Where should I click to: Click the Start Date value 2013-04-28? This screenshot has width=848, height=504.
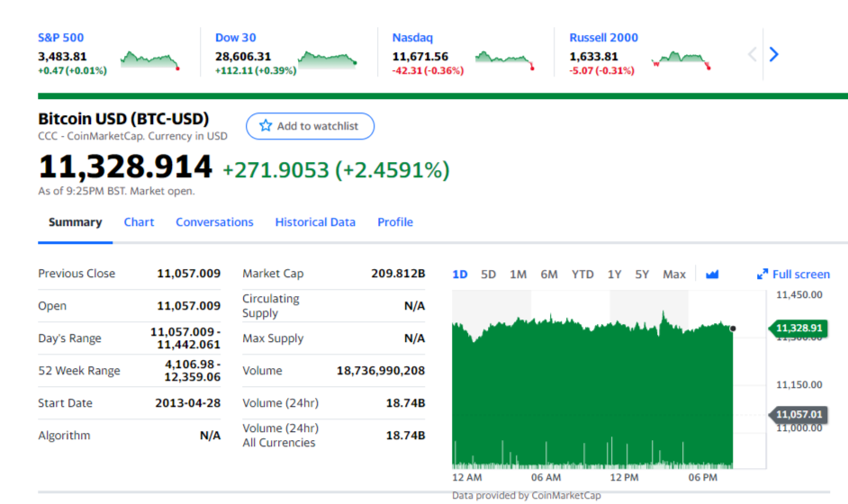click(x=187, y=403)
